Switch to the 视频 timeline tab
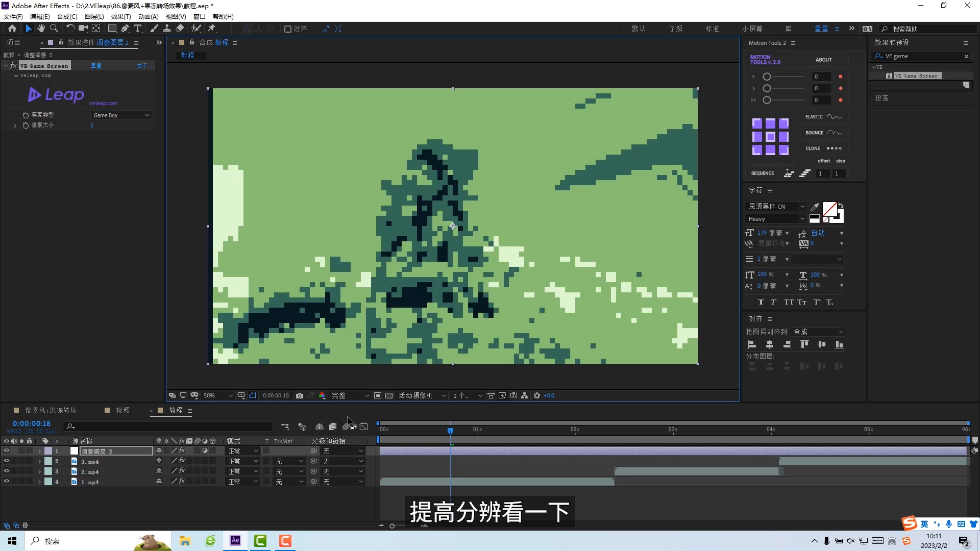This screenshot has height=551, width=980. [122, 410]
